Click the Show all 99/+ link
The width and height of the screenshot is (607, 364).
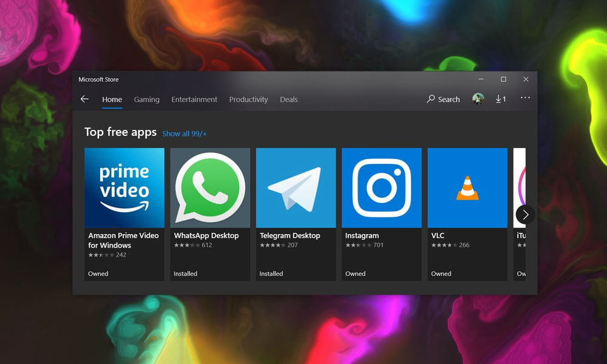tap(185, 134)
